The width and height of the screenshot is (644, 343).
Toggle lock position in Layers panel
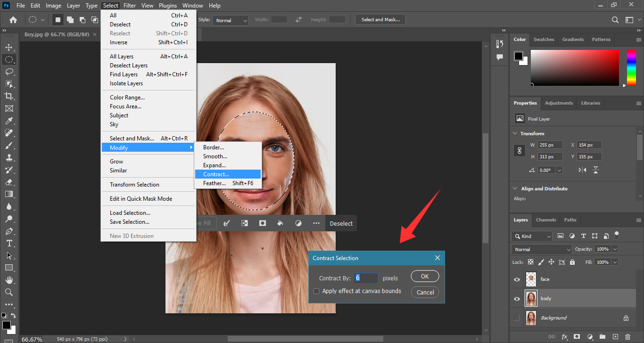[x=552, y=262]
